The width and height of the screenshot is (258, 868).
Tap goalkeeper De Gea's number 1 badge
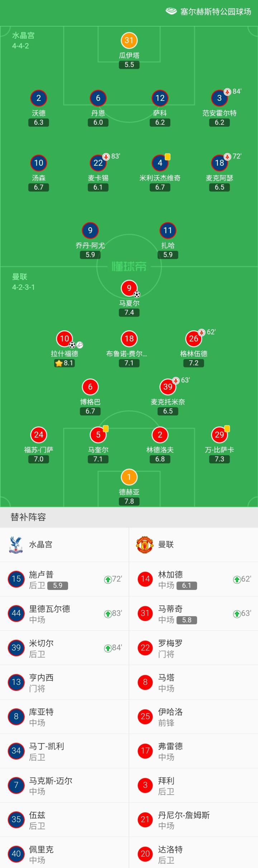[x=129, y=477]
